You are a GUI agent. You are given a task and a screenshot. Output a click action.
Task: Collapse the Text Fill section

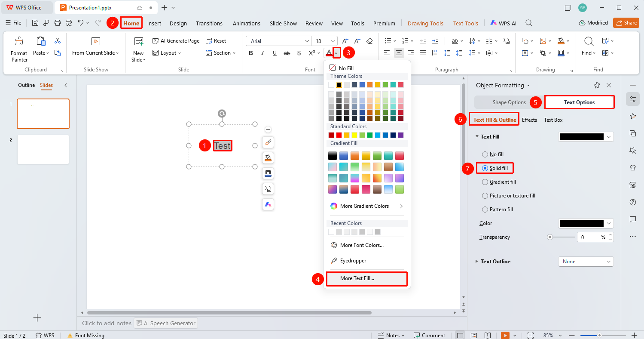click(x=476, y=137)
